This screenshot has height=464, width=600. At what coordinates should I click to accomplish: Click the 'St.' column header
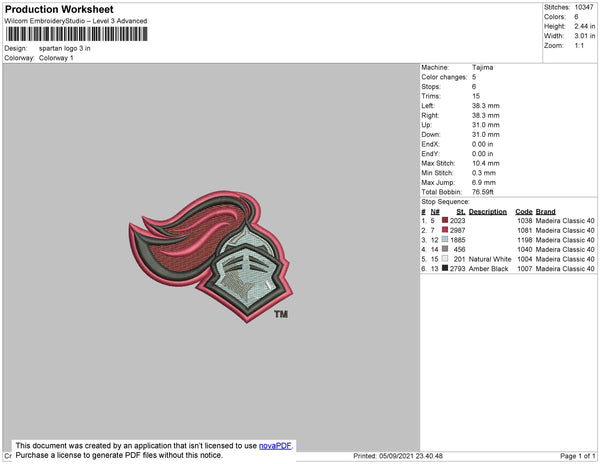tap(461, 212)
